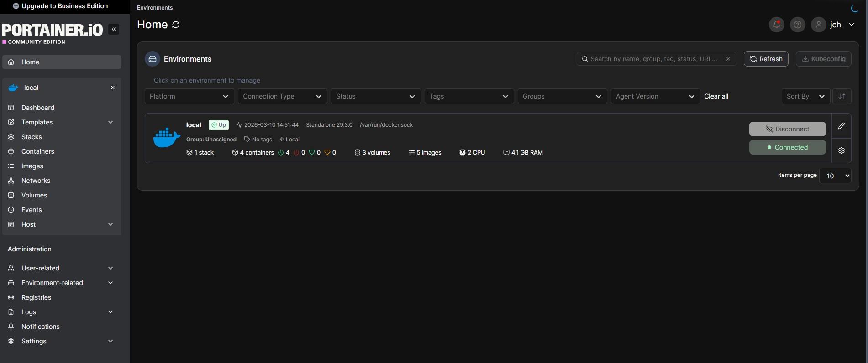The image size is (868, 363).
Task: Open the Items per page selector
Action: click(x=835, y=176)
